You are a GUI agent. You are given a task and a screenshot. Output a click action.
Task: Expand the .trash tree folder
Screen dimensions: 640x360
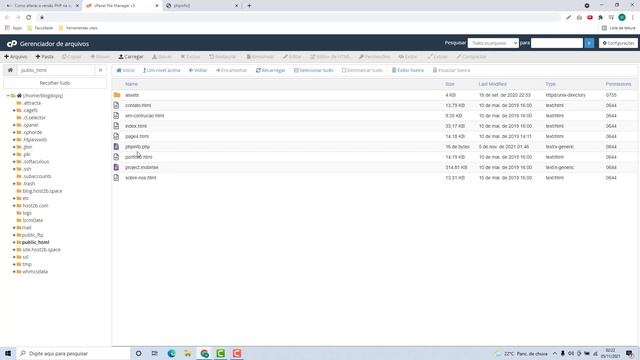(x=14, y=184)
